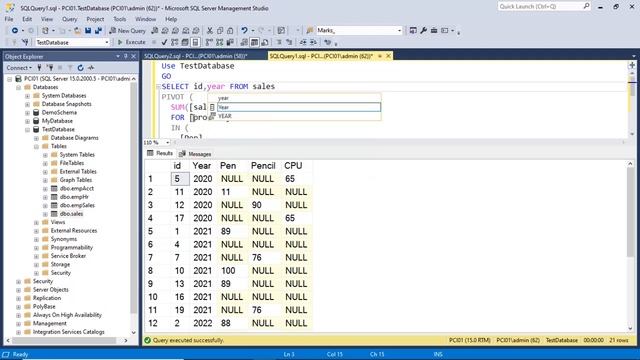Switch to the Messages tab
Screen dimensions: 640x360
(x=195, y=154)
